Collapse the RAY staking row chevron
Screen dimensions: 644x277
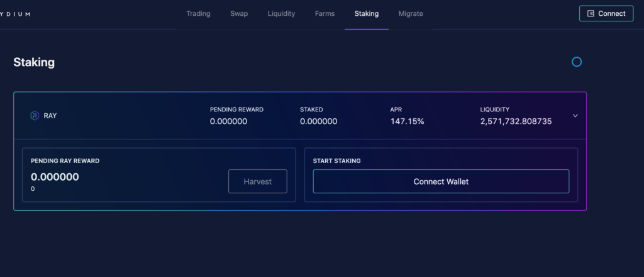click(575, 116)
